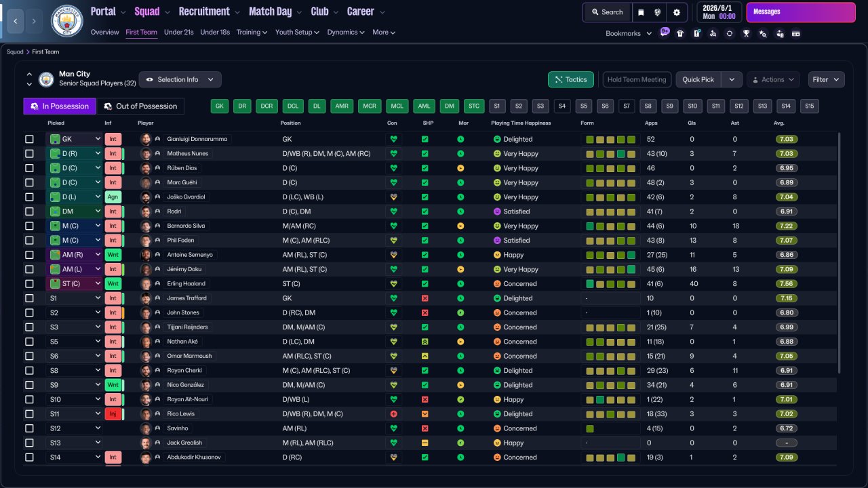Viewport: 868px width, 488px height.
Task: Click the last bookmark icon on the right
Action: point(796,33)
